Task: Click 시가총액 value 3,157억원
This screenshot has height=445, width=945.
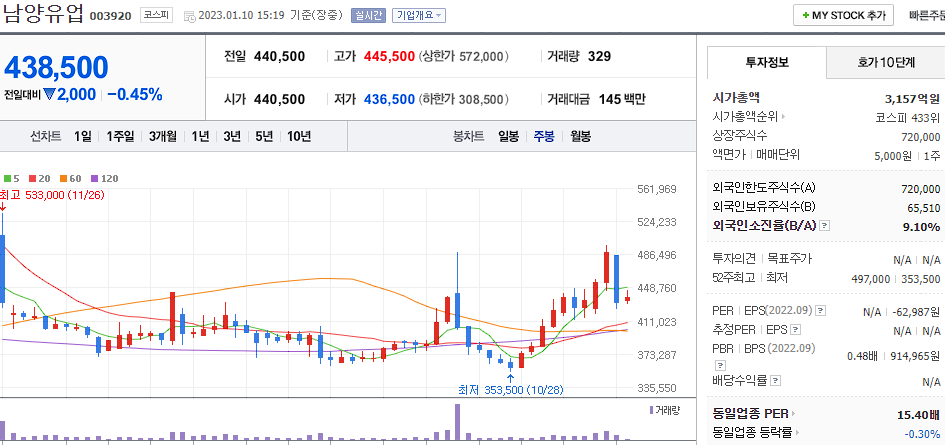Action: pyautogui.click(x=912, y=98)
